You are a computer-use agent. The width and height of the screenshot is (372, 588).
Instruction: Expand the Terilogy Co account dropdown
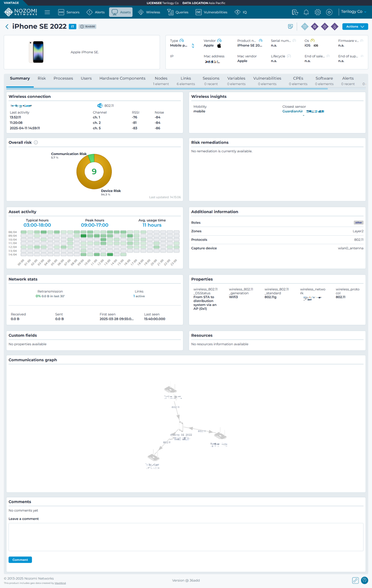(354, 12)
